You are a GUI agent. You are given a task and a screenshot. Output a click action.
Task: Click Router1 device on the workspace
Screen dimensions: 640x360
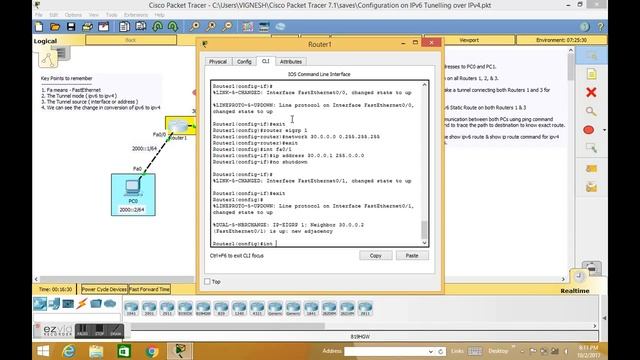click(178, 127)
